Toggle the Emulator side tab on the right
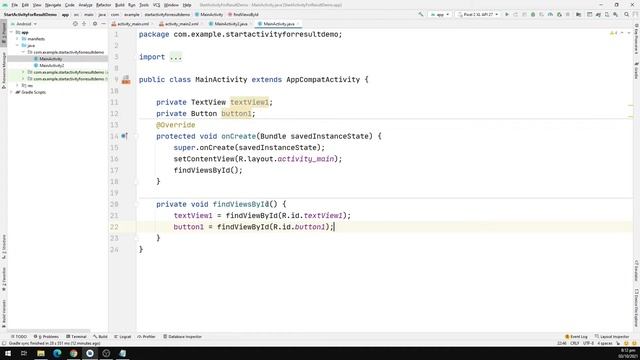The height and width of the screenshot is (360, 640). (636, 271)
